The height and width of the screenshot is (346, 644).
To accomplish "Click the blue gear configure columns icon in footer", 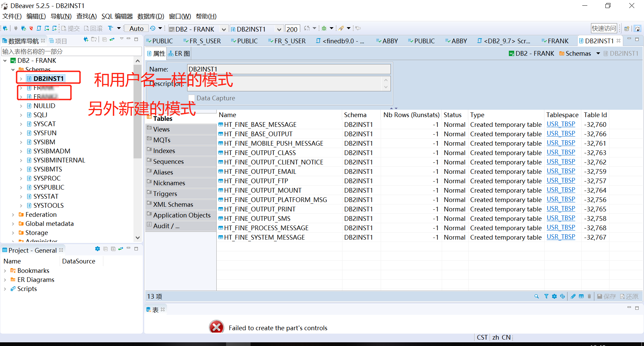I will point(554,296).
